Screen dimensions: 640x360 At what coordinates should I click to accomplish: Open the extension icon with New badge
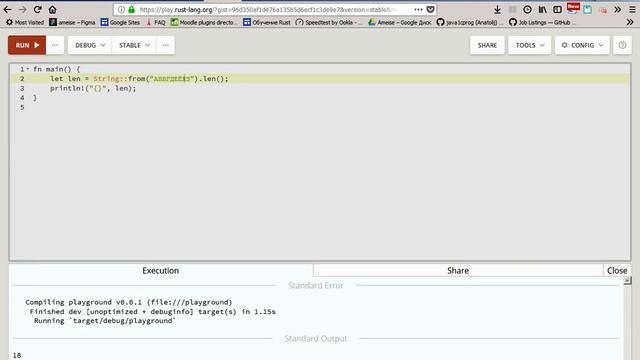pos(573,8)
